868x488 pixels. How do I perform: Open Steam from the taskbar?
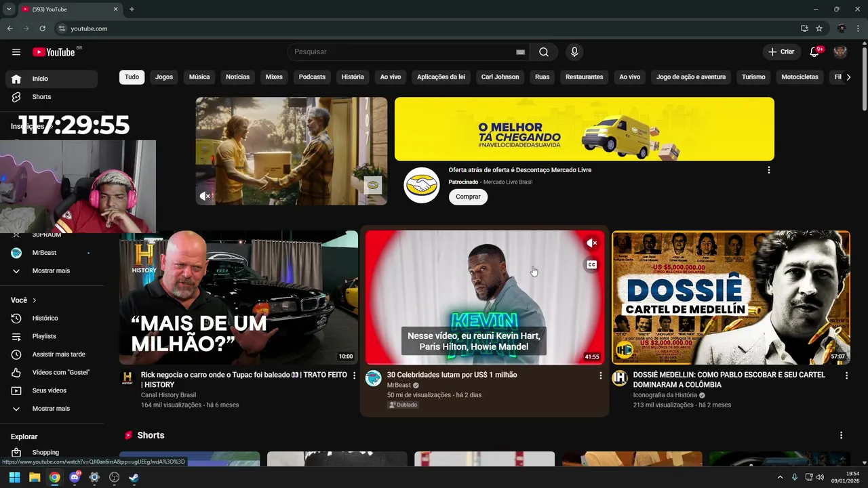134,477
